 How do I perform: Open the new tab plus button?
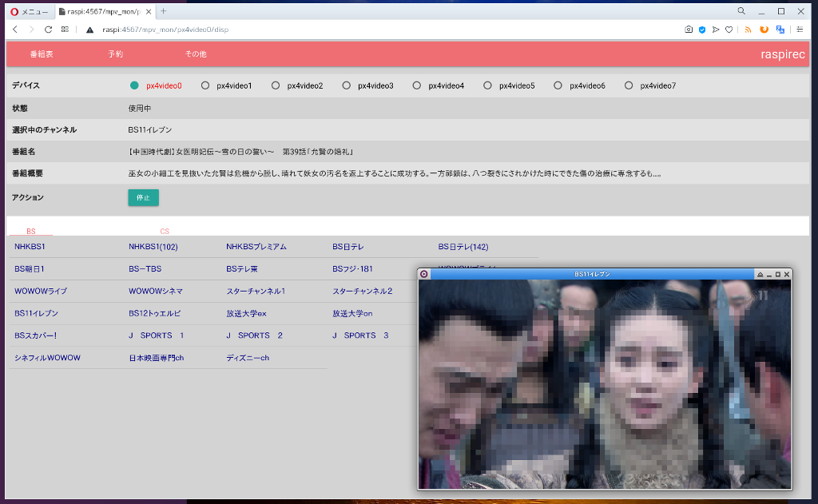coord(163,11)
